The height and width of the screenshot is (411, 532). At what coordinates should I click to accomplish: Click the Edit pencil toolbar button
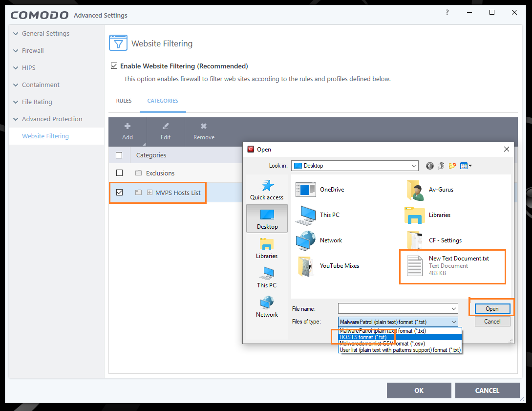point(166,131)
